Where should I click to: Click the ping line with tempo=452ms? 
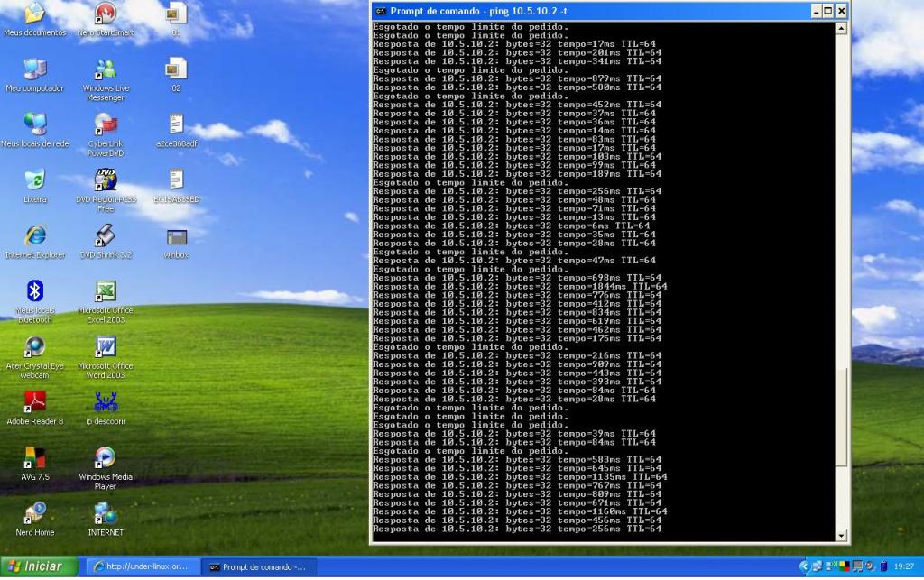click(517, 105)
